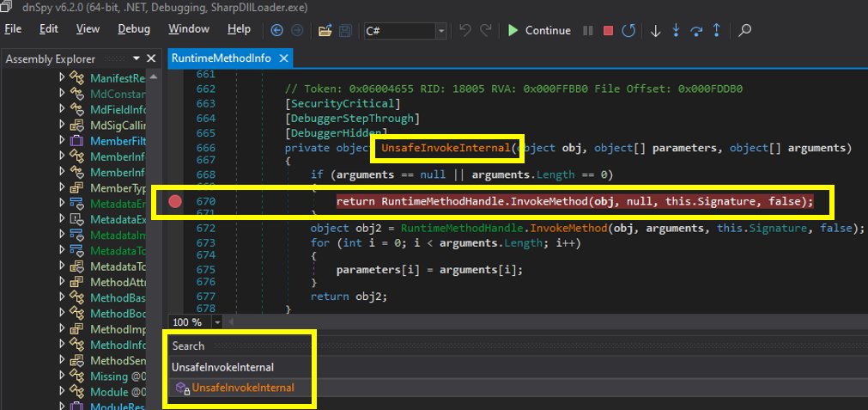The width and height of the screenshot is (868, 410).
Task: Click the icon beside MetadataEx
Action: click(76, 219)
